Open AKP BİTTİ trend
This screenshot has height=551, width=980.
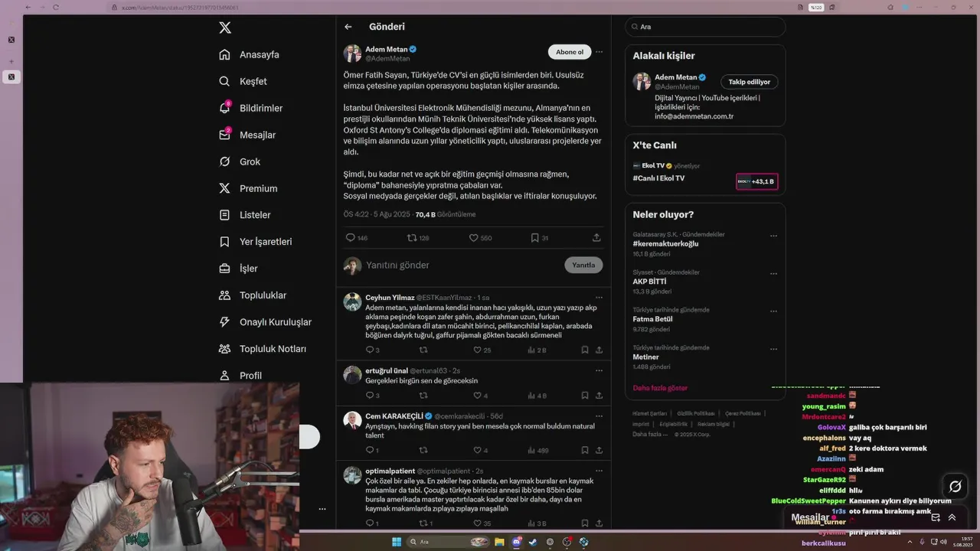[x=649, y=282]
